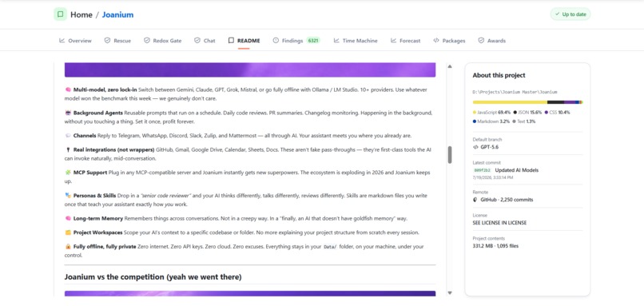
Task: Click the Findings info icon
Action: (x=276, y=40)
